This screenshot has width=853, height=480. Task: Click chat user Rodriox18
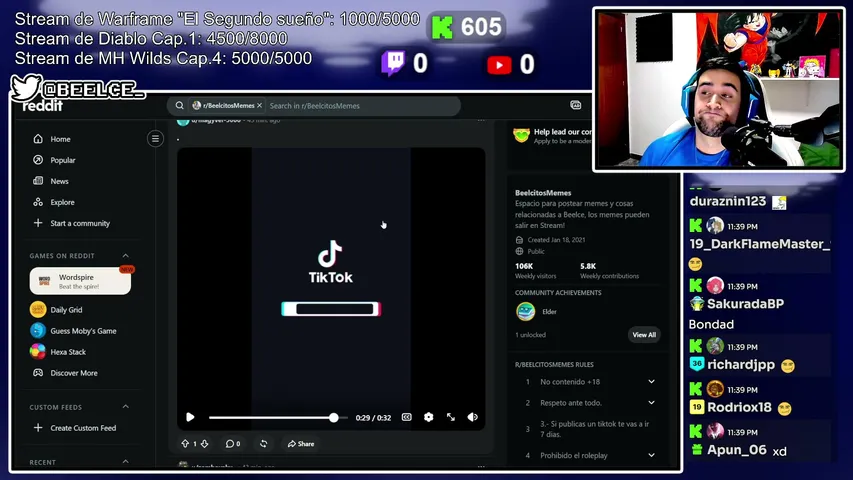(739, 408)
